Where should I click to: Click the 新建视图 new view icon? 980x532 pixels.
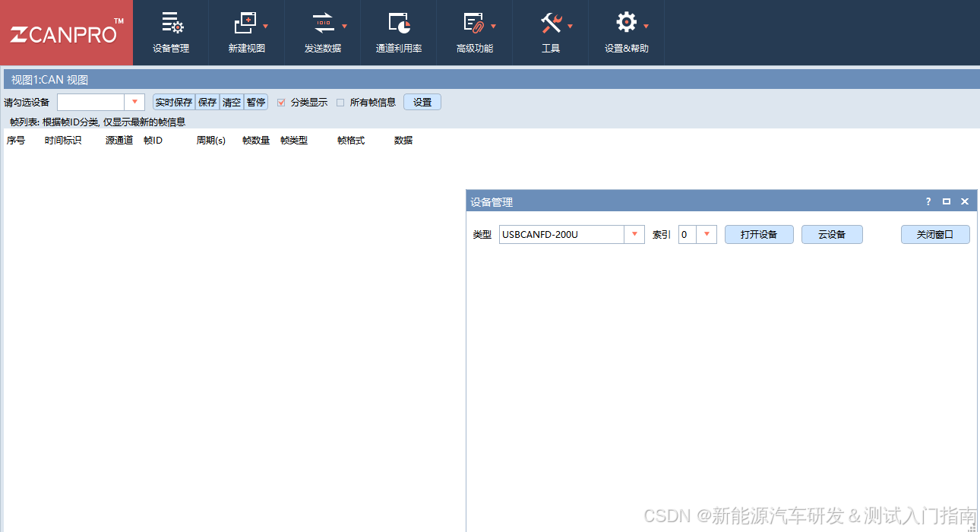246,24
